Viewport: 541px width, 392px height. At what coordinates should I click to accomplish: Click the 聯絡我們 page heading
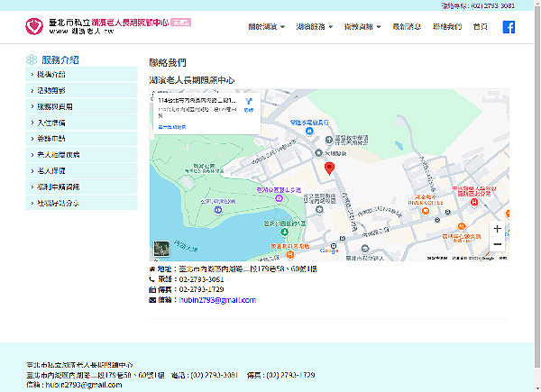pos(168,63)
